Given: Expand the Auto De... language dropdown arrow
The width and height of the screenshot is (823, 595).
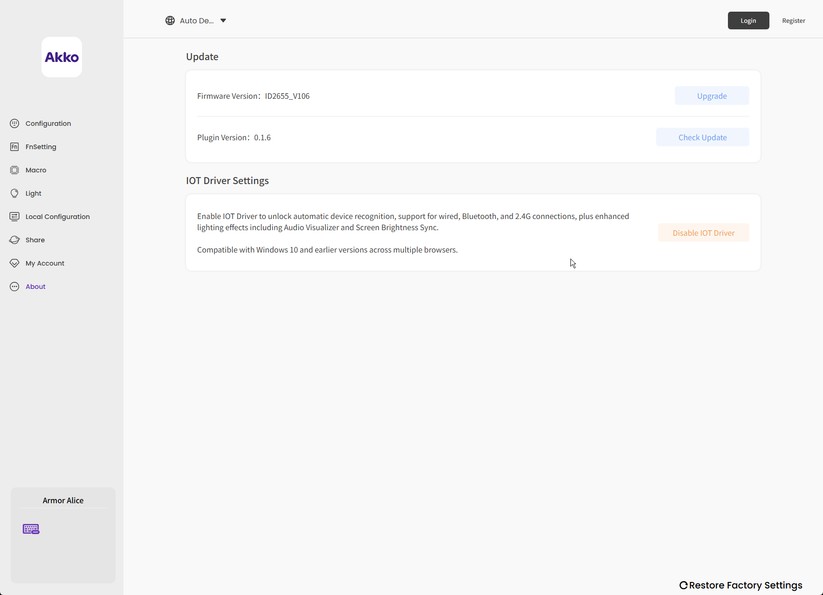Looking at the screenshot, I should click(x=223, y=20).
